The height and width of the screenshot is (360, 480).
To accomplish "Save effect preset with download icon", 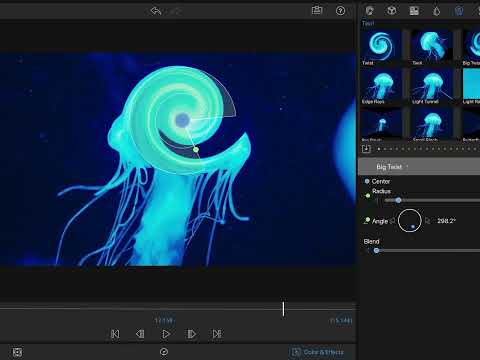I will [366, 149].
